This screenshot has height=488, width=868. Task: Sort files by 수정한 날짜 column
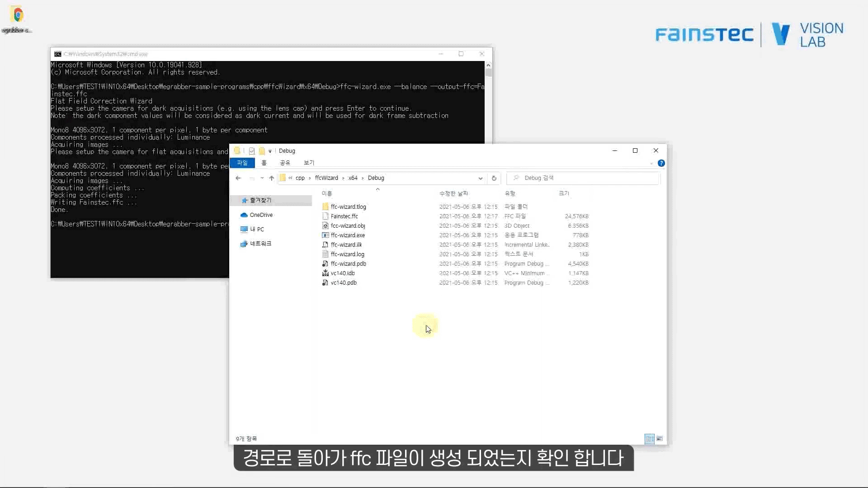(x=453, y=193)
